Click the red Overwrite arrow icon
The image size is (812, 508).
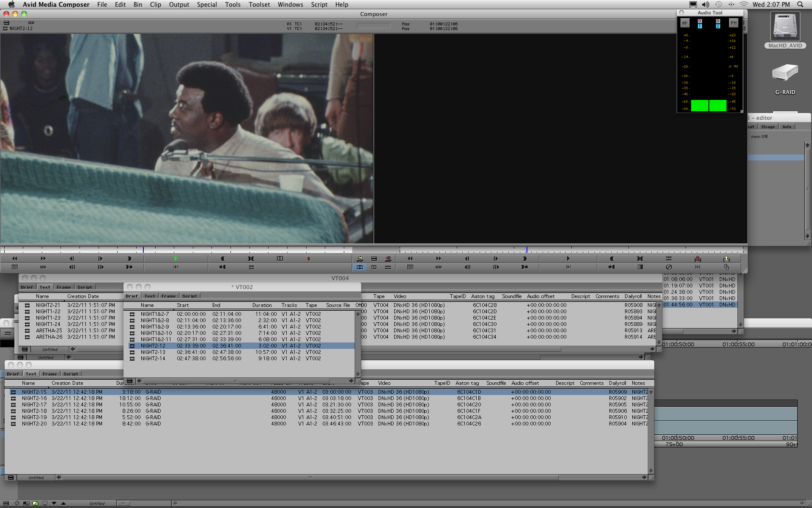tap(388, 259)
